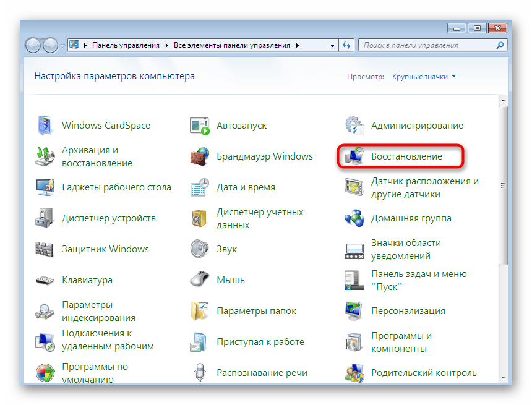Click the Подключения к удаленным рабочим icon
The image size is (532, 405).
click(x=45, y=342)
